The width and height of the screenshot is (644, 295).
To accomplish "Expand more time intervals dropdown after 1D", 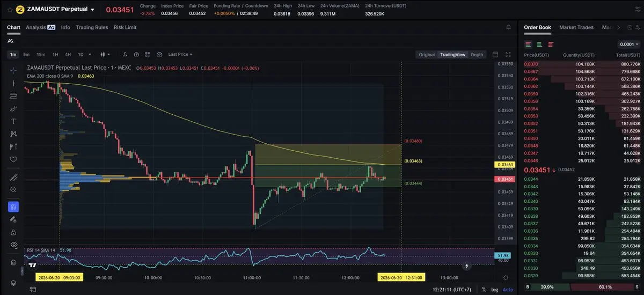I will point(89,54).
